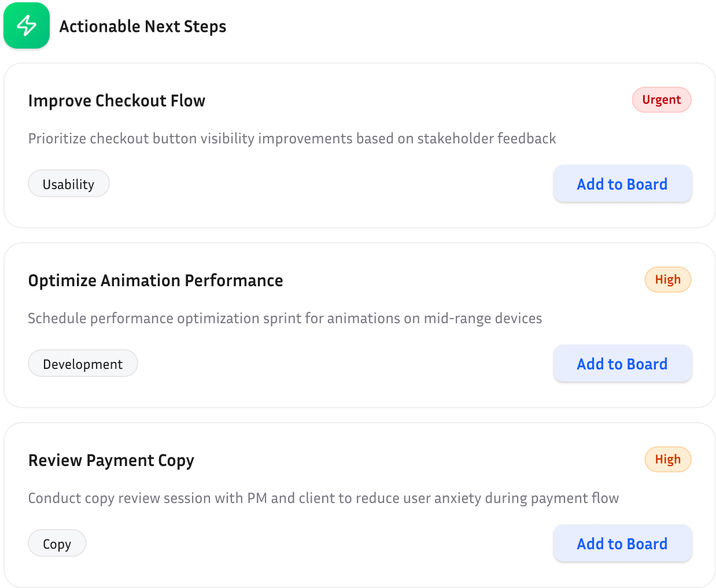Open the Optimize Animation Performance title
Image resolution: width=716 pixels, height=588 pixels.
click(x=156, y=280)
